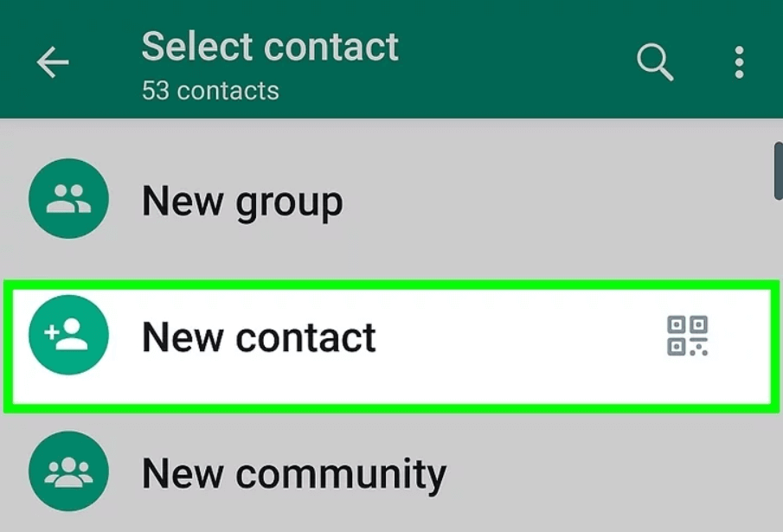Select the New community label
Screen dimensions: 783x532
(x=294, y=474)
